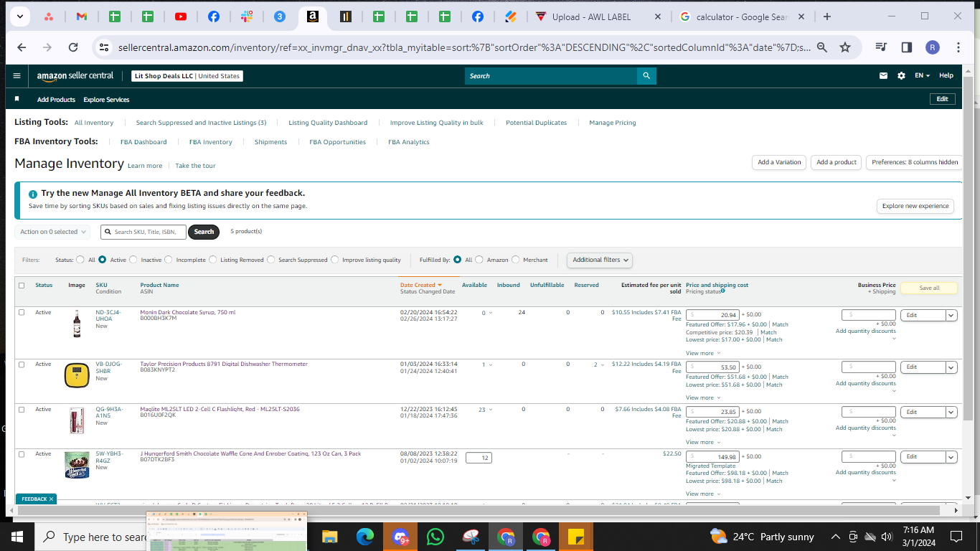Image resolution: width=980 pixels, height=551 pixels.
Task: Open the Windows notification center icon
Action: (956, 537)
